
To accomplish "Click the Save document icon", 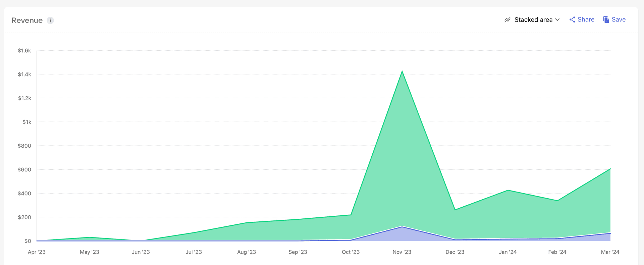I will click(606, 20).
